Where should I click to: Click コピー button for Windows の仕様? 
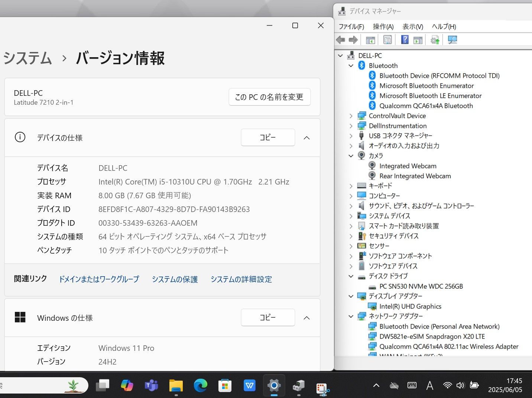point(268,317)
